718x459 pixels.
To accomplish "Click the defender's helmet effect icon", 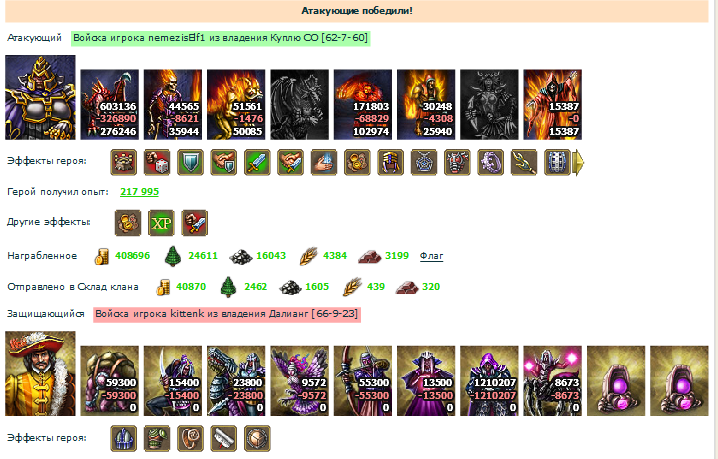I will point(124,438).
